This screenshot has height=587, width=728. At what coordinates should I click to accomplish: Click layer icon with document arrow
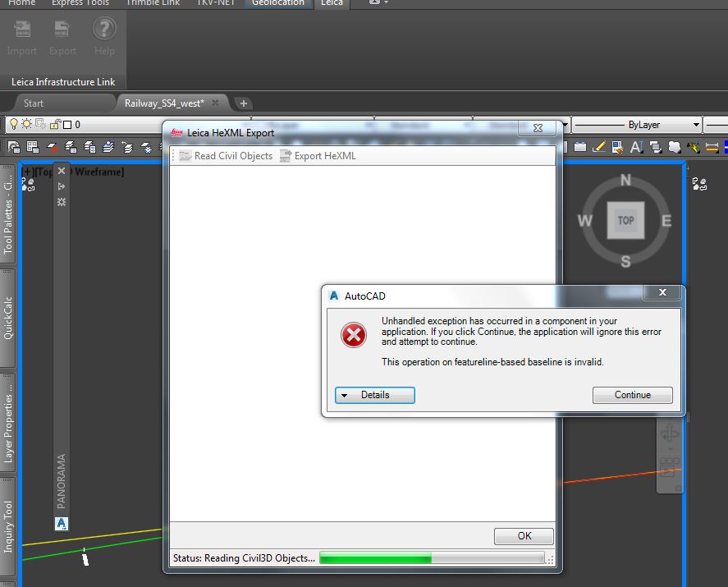[x=89, y=147]
